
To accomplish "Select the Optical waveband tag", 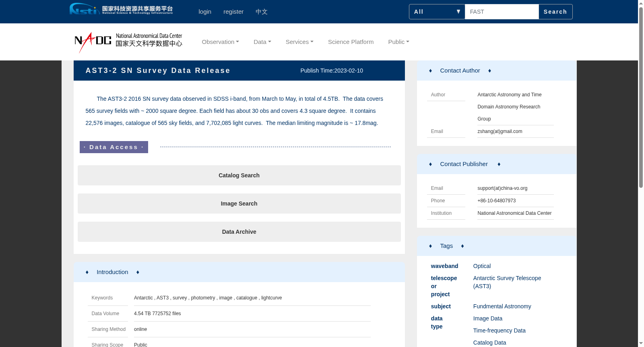I will tap(482, 266).
